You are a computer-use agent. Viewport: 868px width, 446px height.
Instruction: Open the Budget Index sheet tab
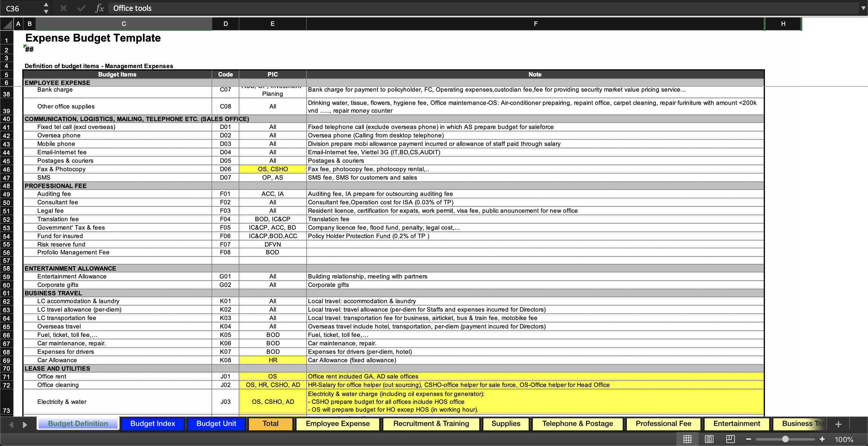(153, 424)
